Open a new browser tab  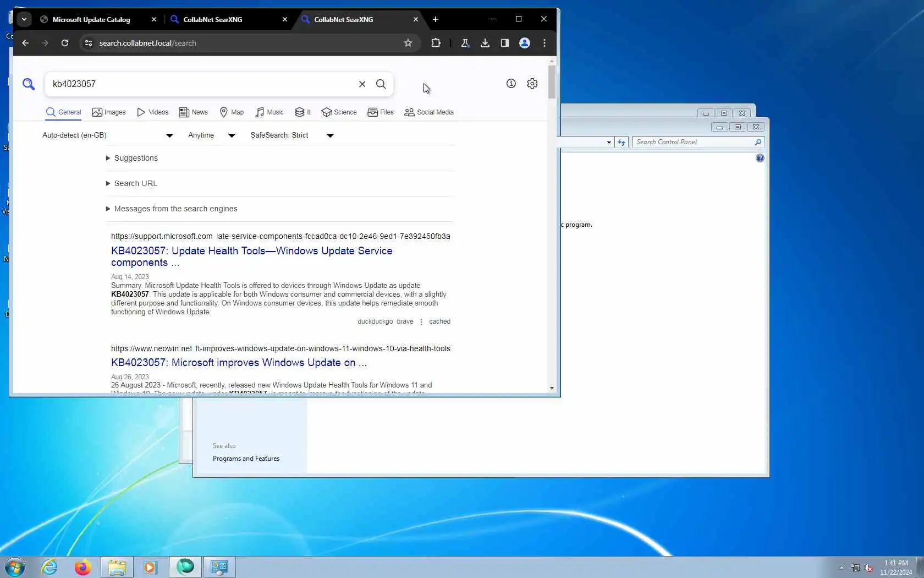click(436, 19)
